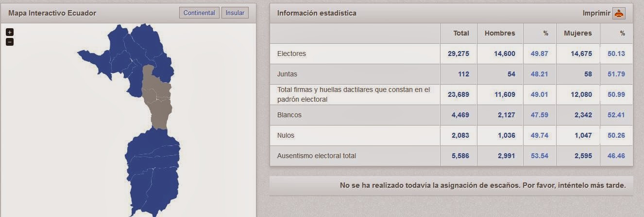Click Electores Mujeres value 14,675
The width and height of the screenshot is (644, 217).
(x=581, y=54)
